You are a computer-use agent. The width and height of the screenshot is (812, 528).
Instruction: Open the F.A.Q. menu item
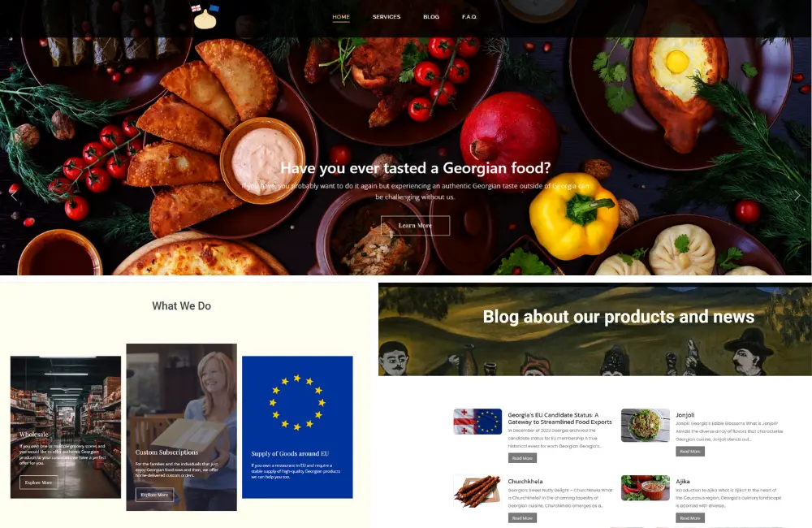tap(469, 16)
